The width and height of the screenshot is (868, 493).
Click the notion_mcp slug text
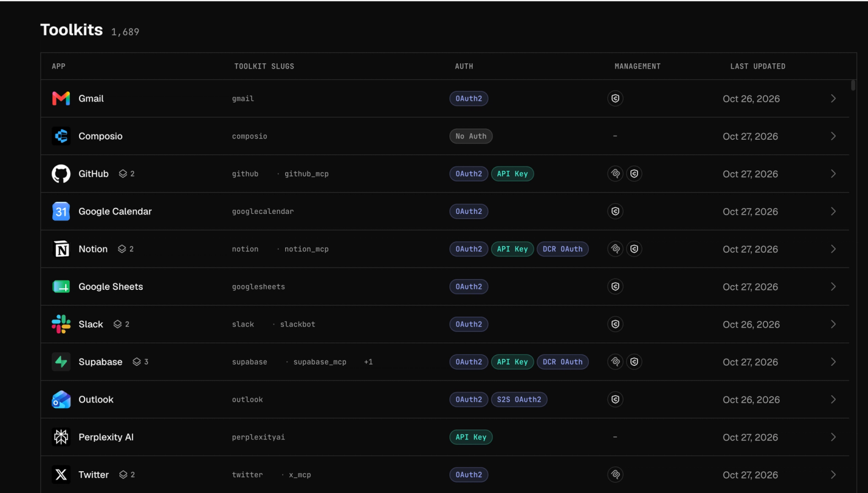(307, 249)
